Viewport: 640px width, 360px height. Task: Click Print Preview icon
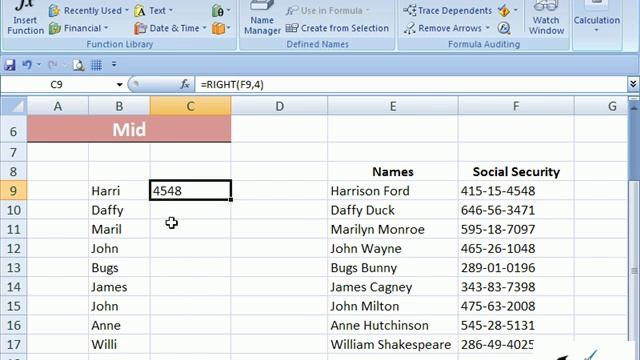pyautogui.click(x=78, y=64)
